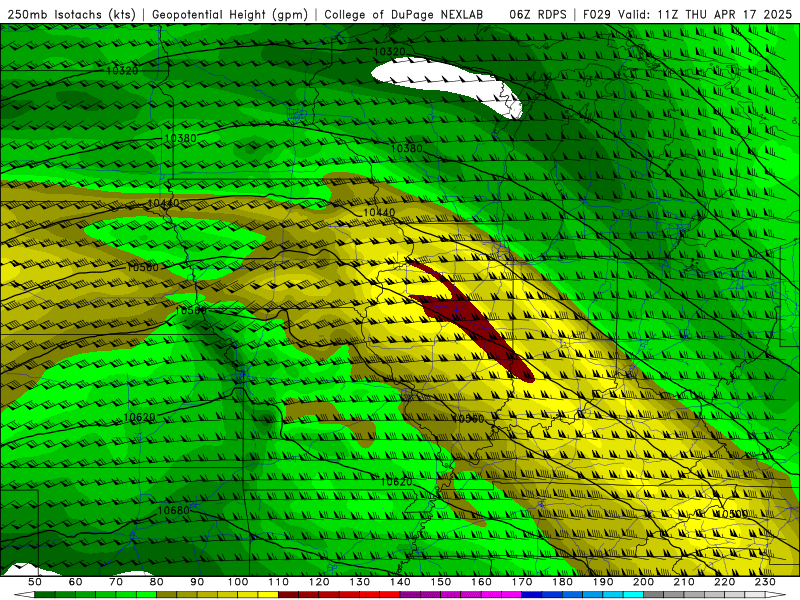Pick the dark green swatch at 50 in the colorbar
Image resolution: width=800 pixels, height=600 pixels.
point(45,595)
